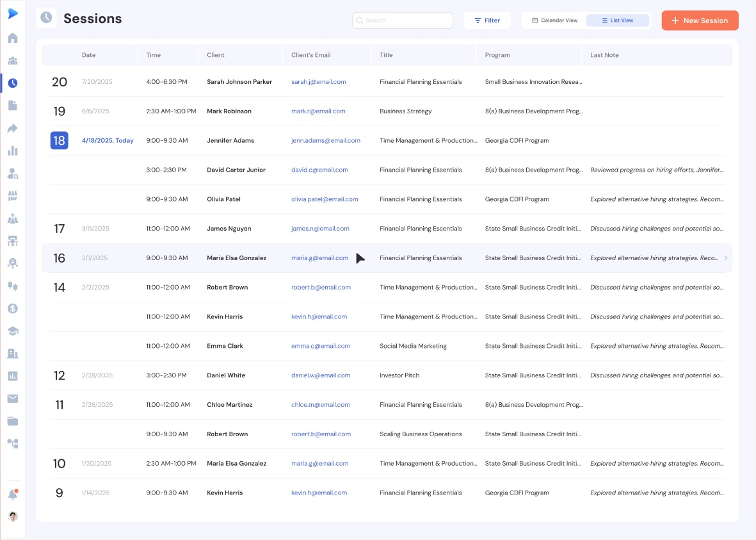Switch to Calendar View
Image resolution: width=756 pixels, height=540 pixels.
click(554, 20)
